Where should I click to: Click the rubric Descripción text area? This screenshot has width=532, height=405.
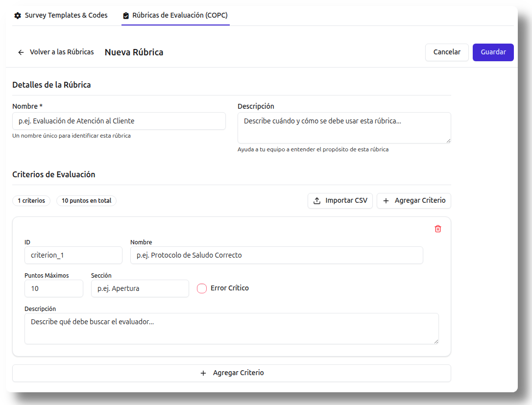pos(344,128)
